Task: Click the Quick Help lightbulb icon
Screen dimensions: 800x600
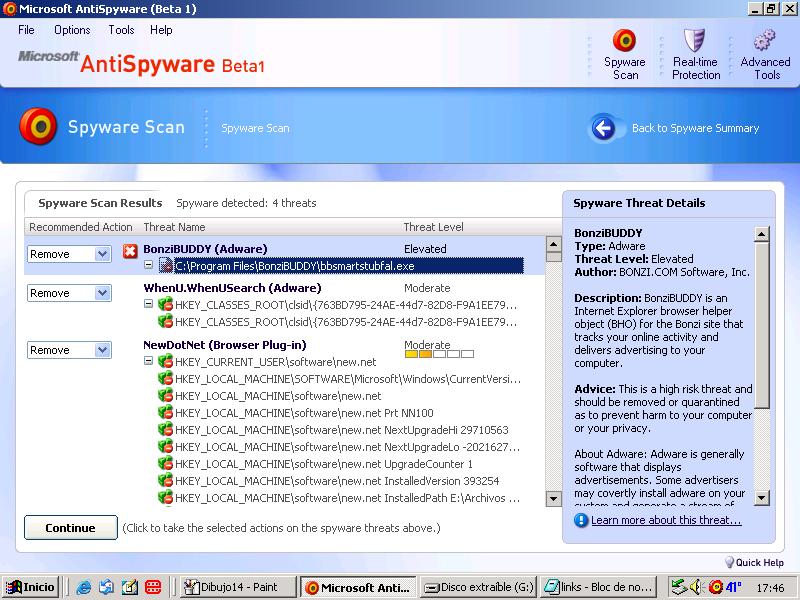Action: click(x=729, y=562)
